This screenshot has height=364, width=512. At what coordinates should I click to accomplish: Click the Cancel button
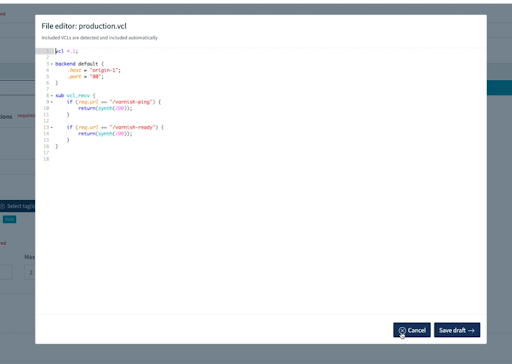point(412,330)
